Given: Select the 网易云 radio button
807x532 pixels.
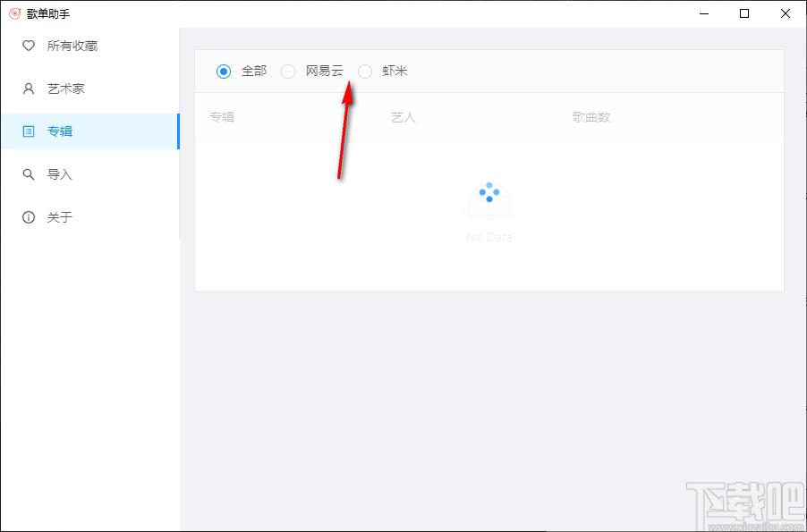Looking at the screenshot, I should [288, 71].
